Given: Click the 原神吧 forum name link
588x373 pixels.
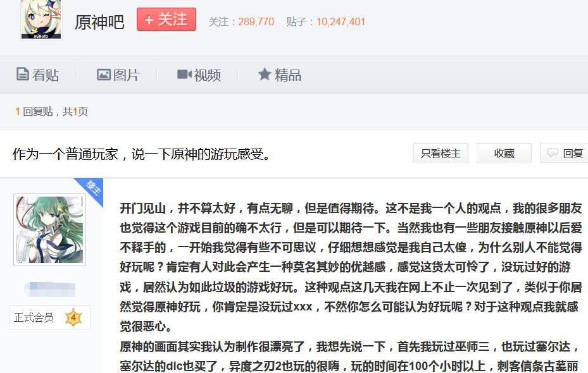Looking at the screenshot, I should pos(99,22).
